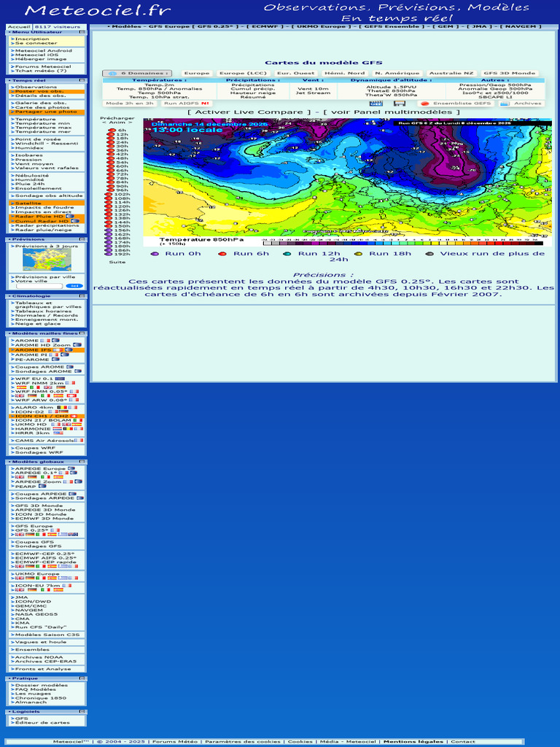Click the calendar icon above the map

(376, 104)
